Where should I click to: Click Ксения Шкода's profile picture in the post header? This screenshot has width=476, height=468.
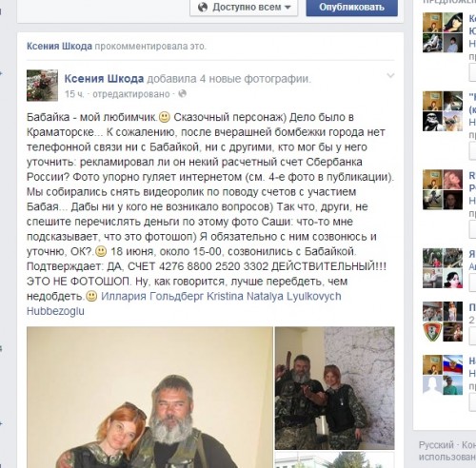point(42,86)
